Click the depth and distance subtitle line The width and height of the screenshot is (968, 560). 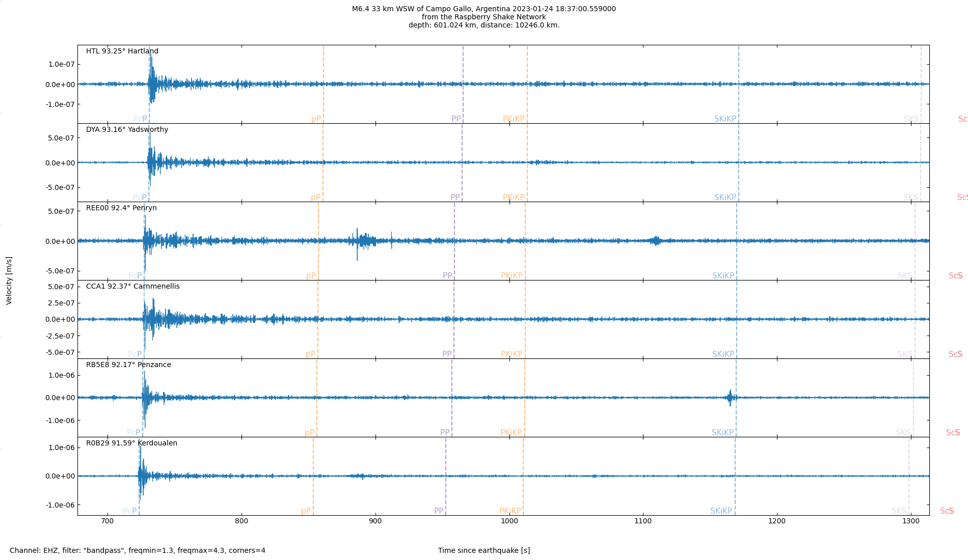click(x=483, y=25)
